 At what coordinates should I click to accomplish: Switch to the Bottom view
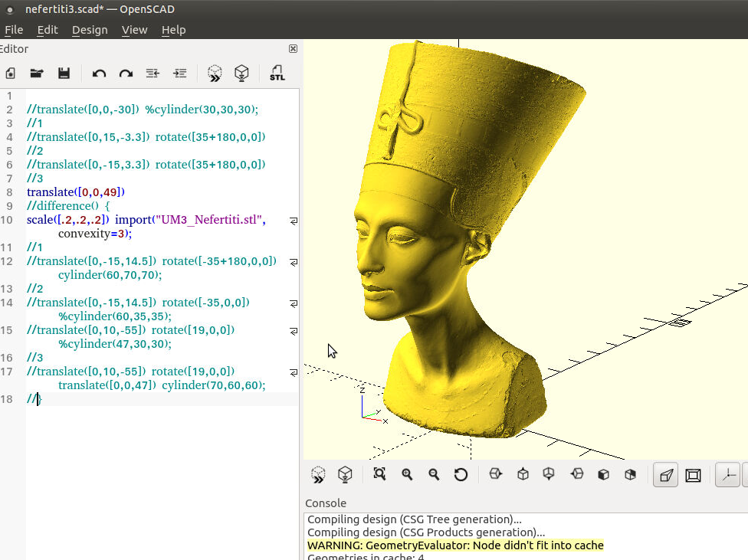click(x=549, y=474)
